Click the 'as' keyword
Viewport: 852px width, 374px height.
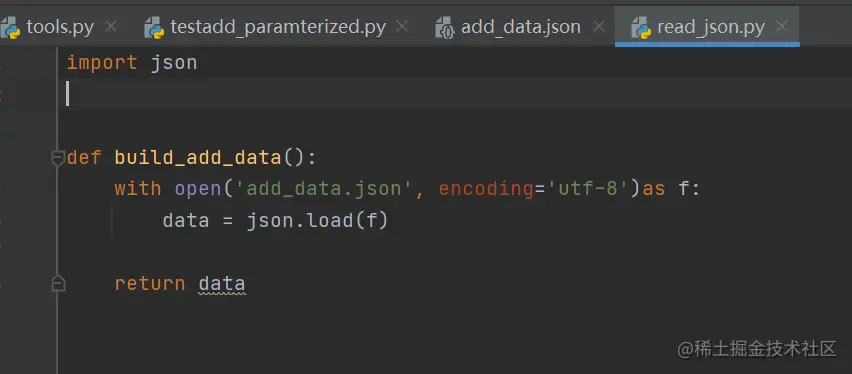(654, 189)
